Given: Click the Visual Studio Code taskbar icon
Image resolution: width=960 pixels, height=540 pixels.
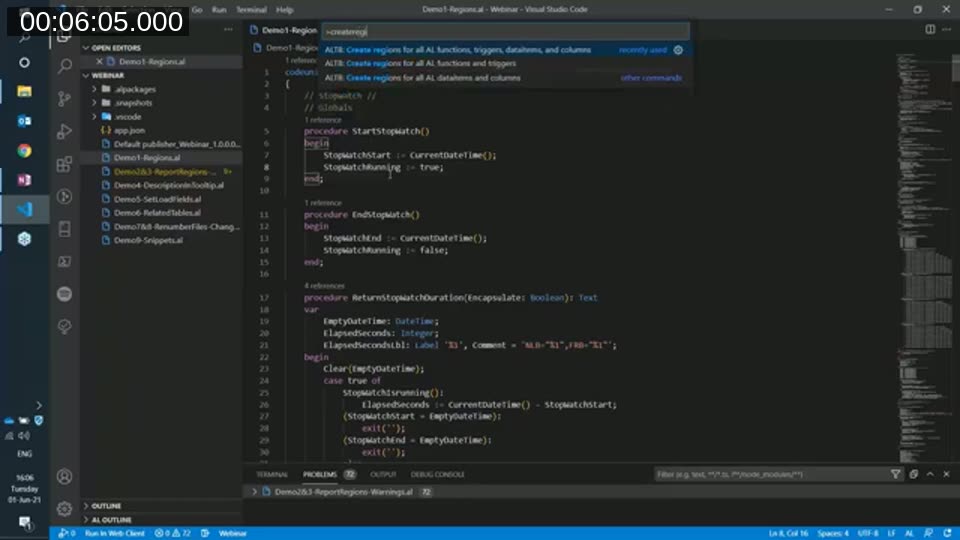Looking at the screenshot, I should [x=24, y=209].
